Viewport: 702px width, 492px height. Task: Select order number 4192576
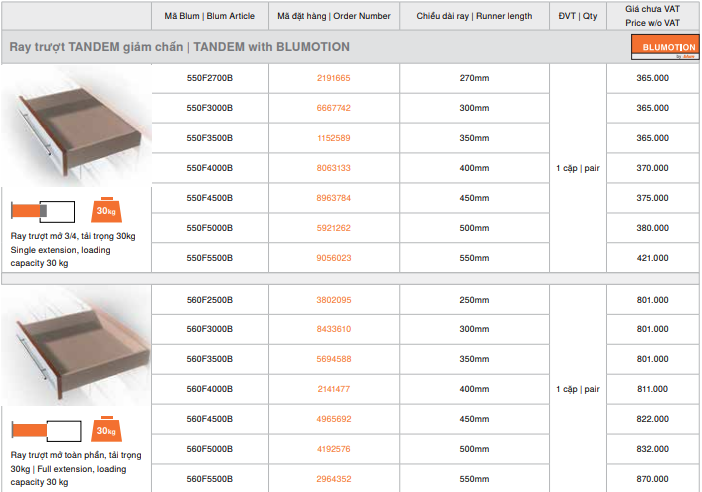click(334, 449)
